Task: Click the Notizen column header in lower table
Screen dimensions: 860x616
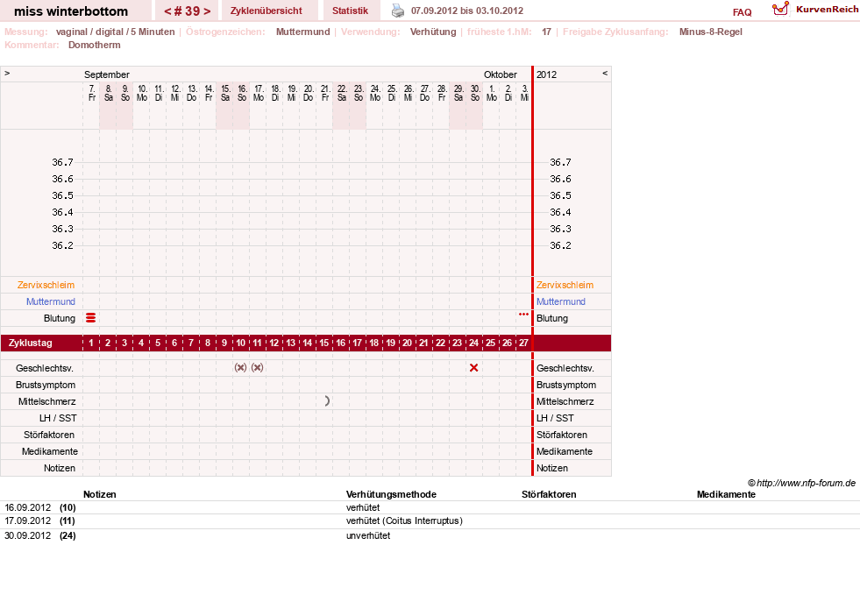Action: (99, 494)
